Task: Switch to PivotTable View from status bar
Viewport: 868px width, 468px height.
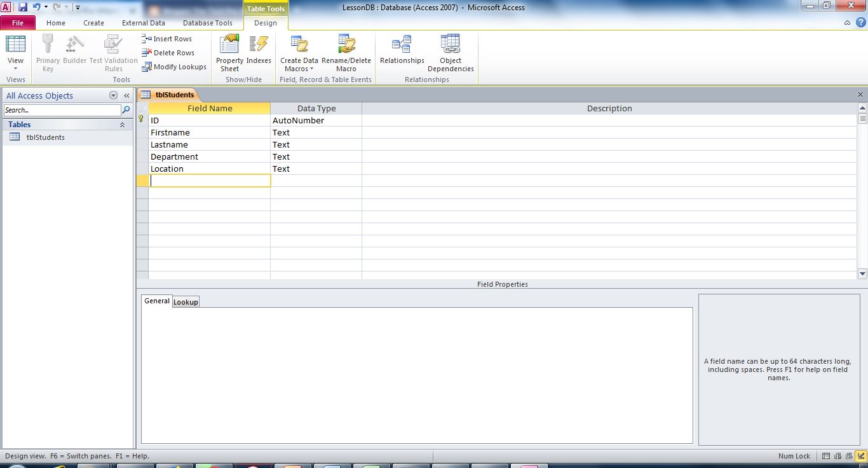Action: tap(837, 456)
